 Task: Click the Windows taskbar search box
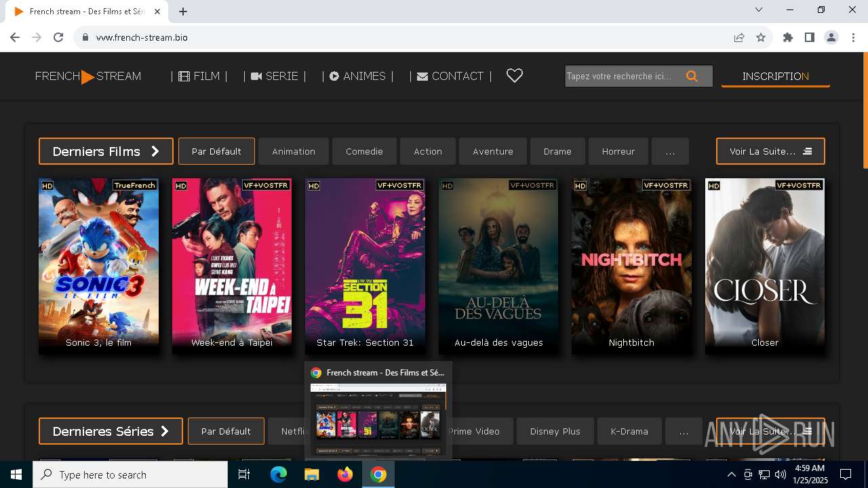click(x=130, y=474)
